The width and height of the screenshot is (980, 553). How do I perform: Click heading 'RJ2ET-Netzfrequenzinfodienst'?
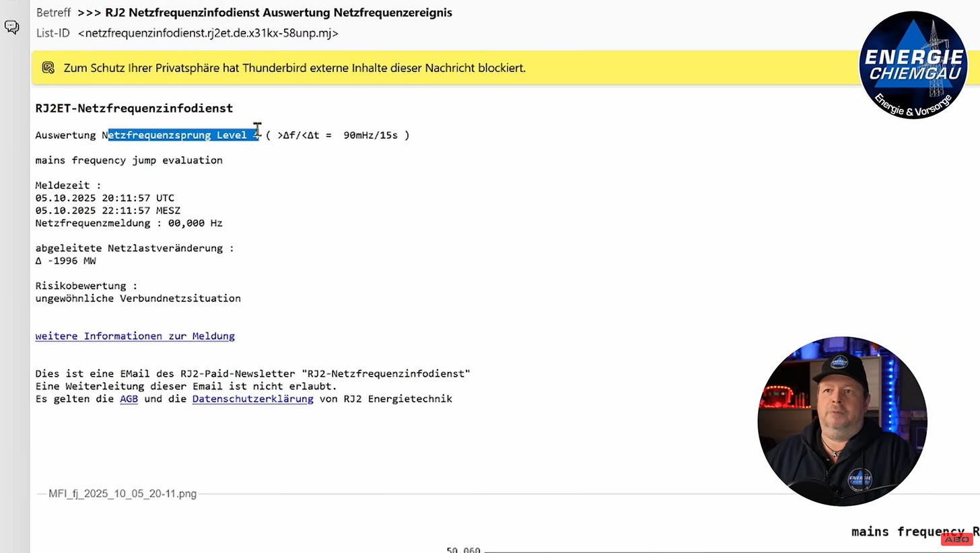(x=134, y=108)
